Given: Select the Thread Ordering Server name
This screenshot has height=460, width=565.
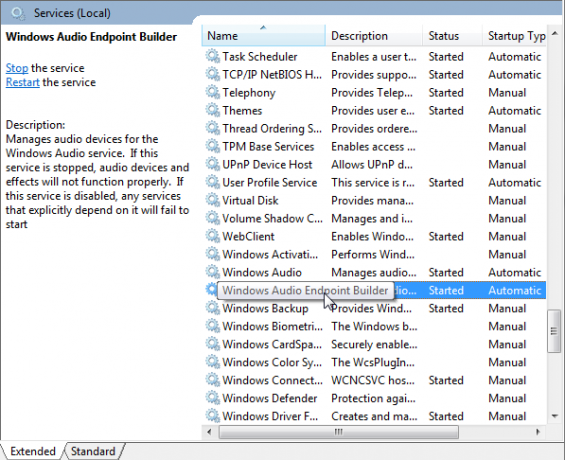Looking at the screenshot, I should tap(272, 129).
